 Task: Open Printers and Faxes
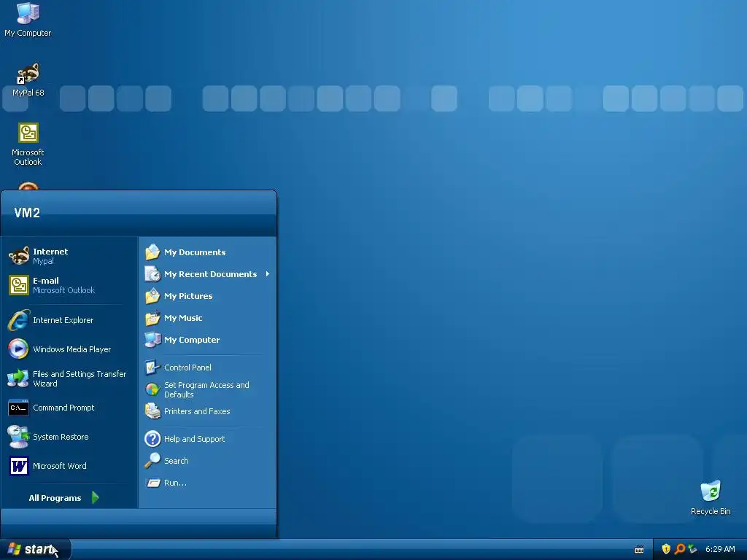tap(207, 411)
